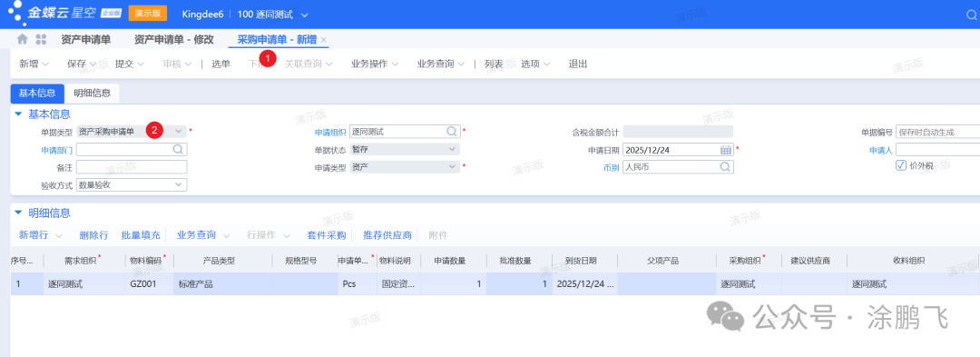The height and width of the screenshot is (357, 980).
Task: Click the 申请部门 link label
Action: click(x=57, y=150)
